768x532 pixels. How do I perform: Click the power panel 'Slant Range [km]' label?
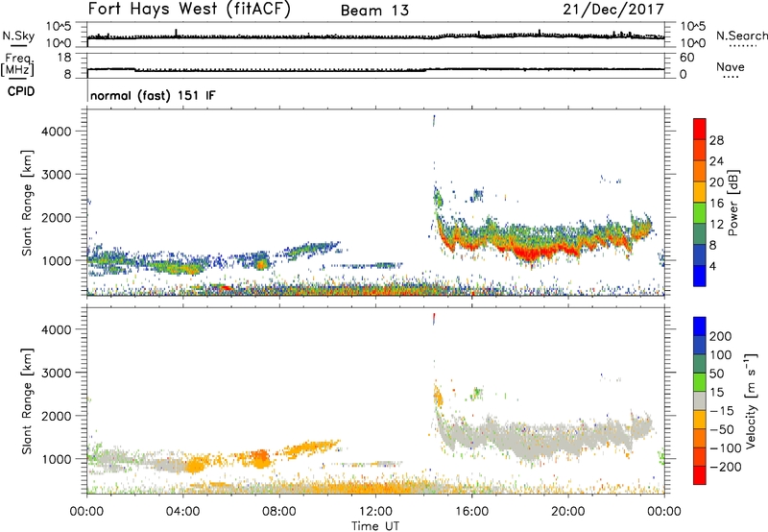click(27, 203)
